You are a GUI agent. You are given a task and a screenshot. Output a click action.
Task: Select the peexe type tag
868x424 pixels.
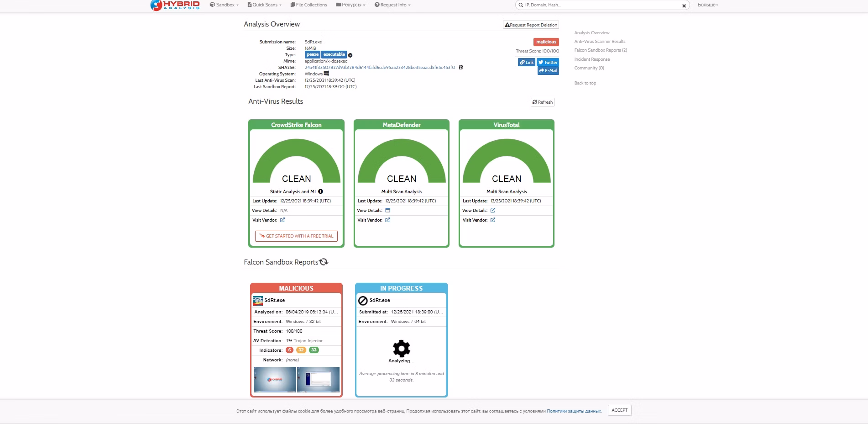point(313,54)
